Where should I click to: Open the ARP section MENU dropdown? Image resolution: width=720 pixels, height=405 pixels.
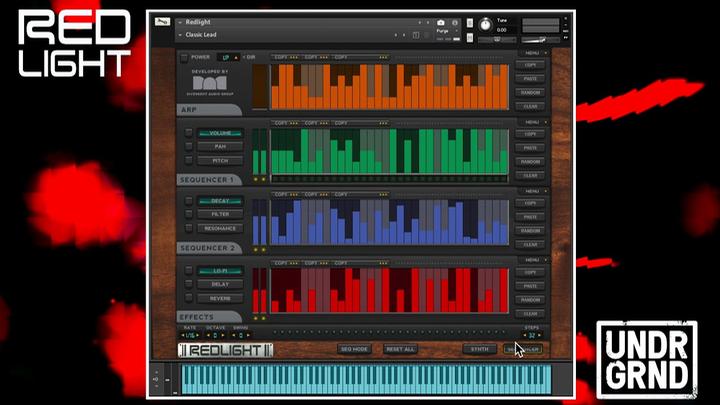[x=534, y=53]
